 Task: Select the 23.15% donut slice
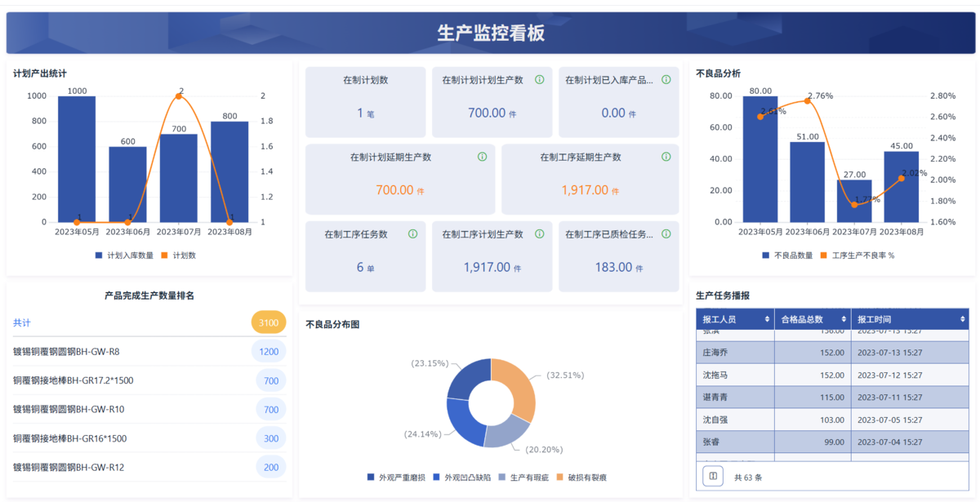pos(467,378)
